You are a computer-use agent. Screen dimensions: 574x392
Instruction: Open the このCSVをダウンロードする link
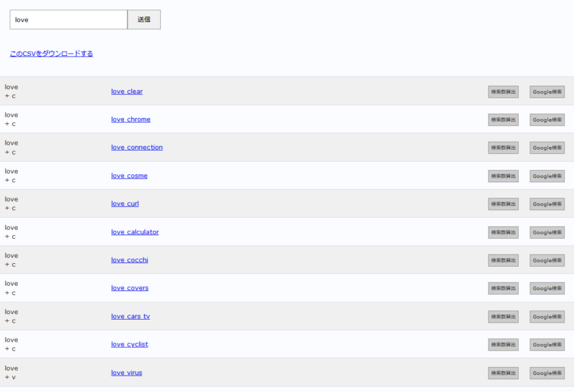pos(51,54)
